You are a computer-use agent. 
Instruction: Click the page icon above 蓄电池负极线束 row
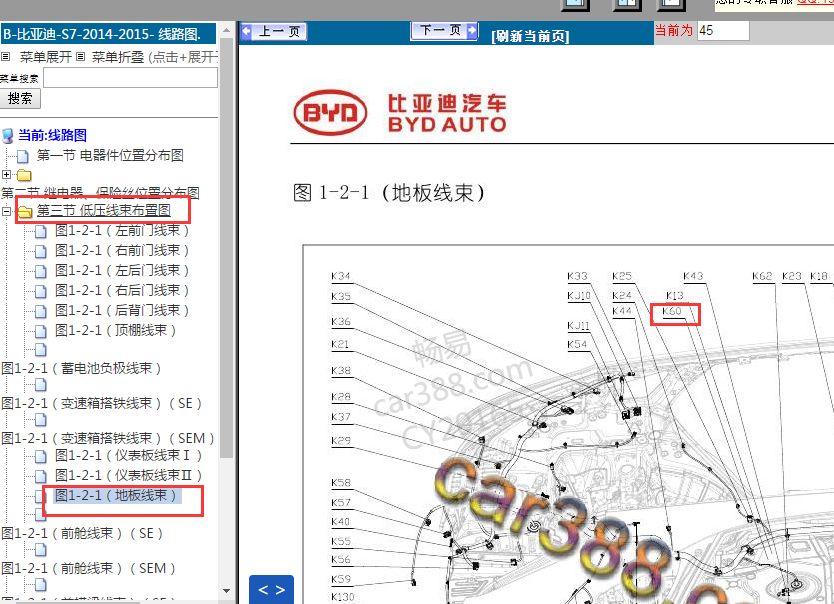click(40, 350)
